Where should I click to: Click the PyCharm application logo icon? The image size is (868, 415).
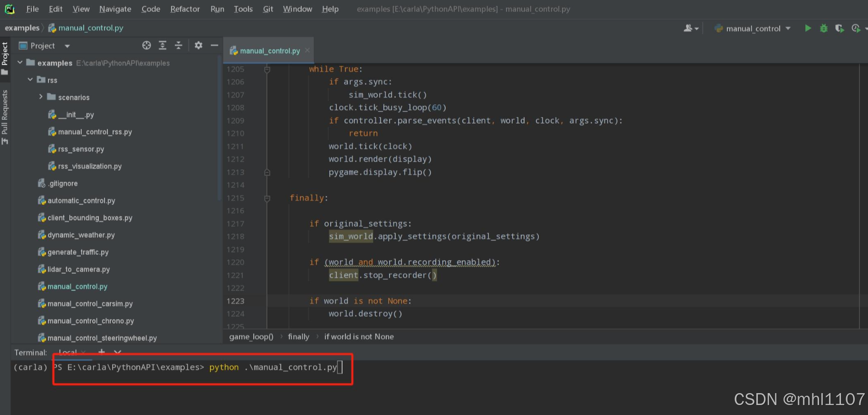click(x=10, y=9)
